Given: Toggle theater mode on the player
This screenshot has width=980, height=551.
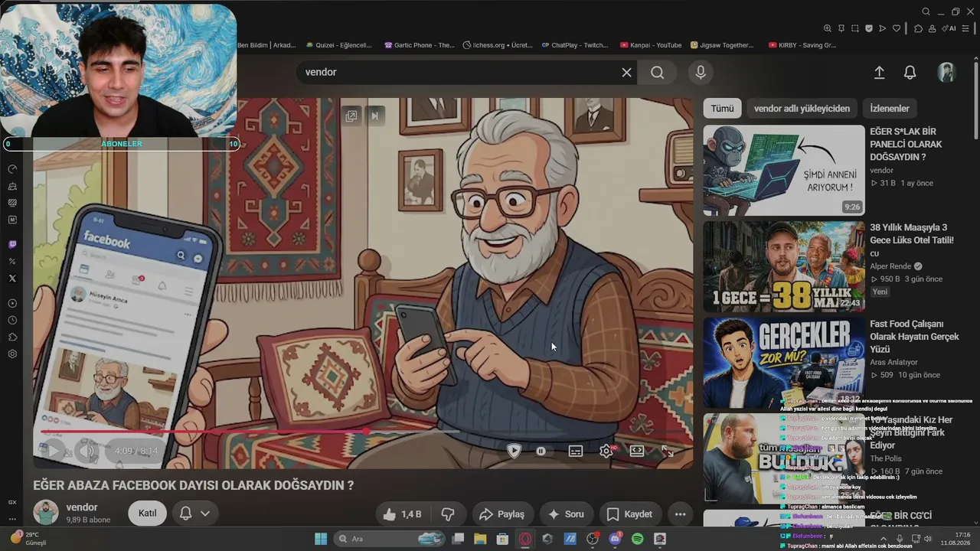Looking at the screenshot, I should (x=636, y=451).
